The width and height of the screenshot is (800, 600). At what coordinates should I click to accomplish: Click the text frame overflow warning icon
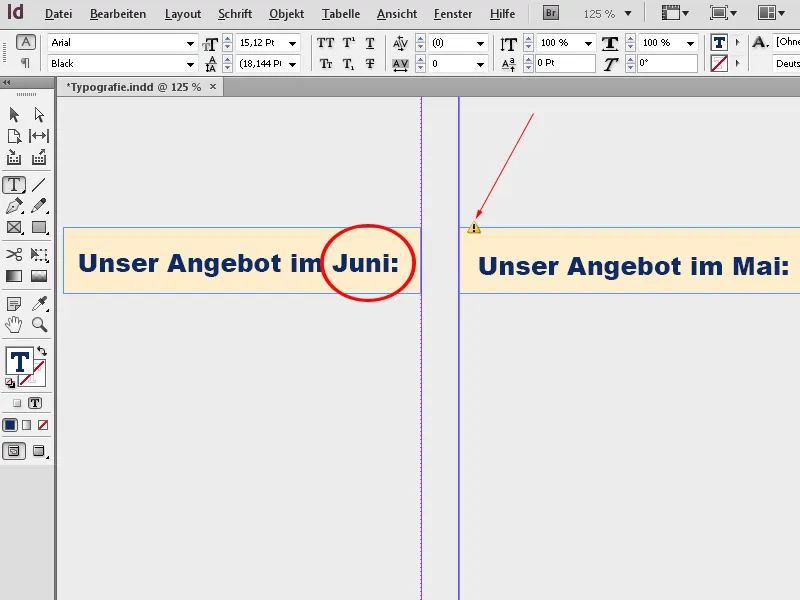coord(474,228)
